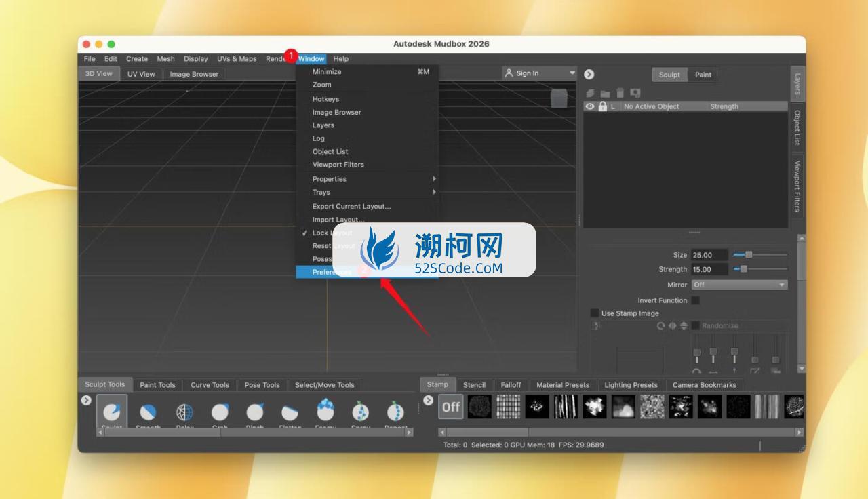868x499 pixels.
Task: Check Use Stamp Image
Action: point(595,313)
